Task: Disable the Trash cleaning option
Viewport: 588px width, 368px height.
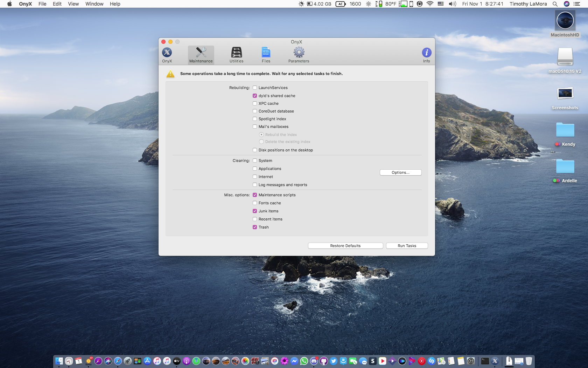Action: pyautogui.click(x=255, y=227)
